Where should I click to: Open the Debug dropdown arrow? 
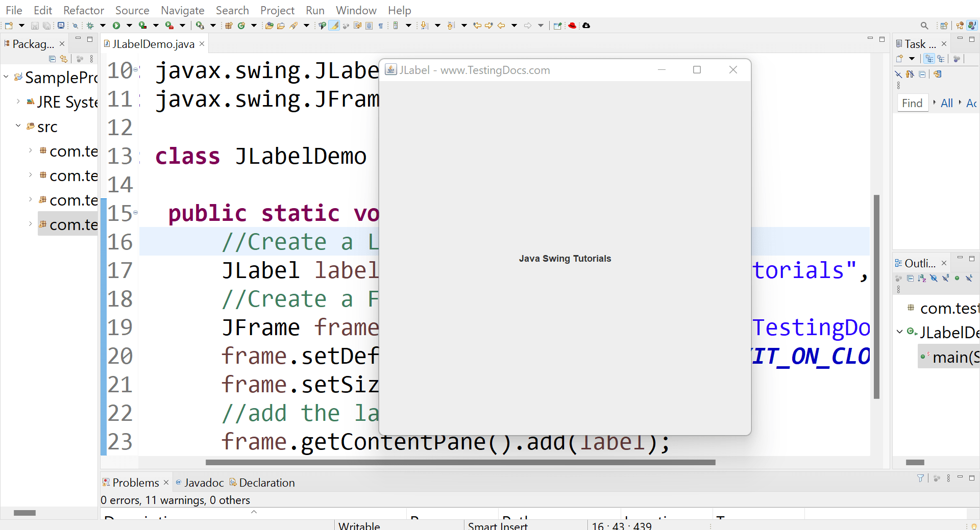pos(103,26)
